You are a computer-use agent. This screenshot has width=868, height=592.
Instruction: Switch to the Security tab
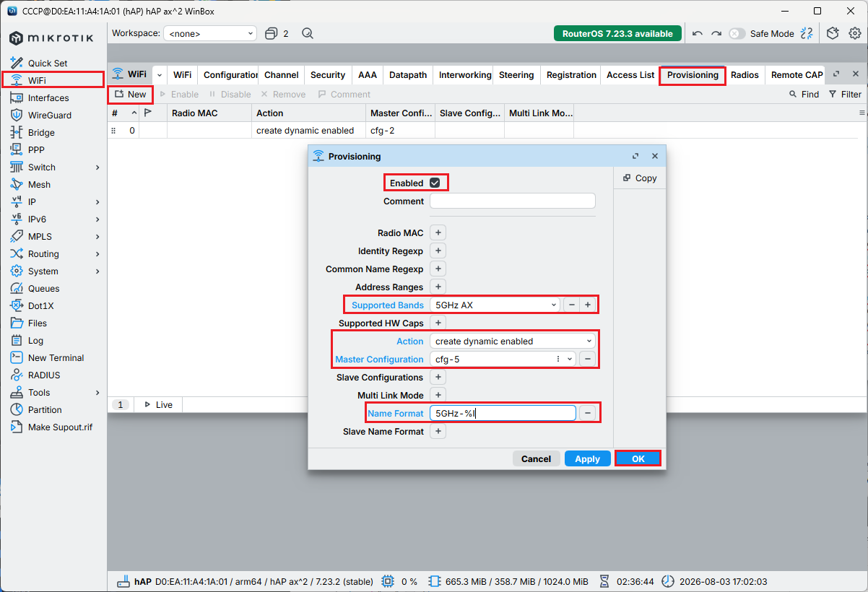(328, 74)
